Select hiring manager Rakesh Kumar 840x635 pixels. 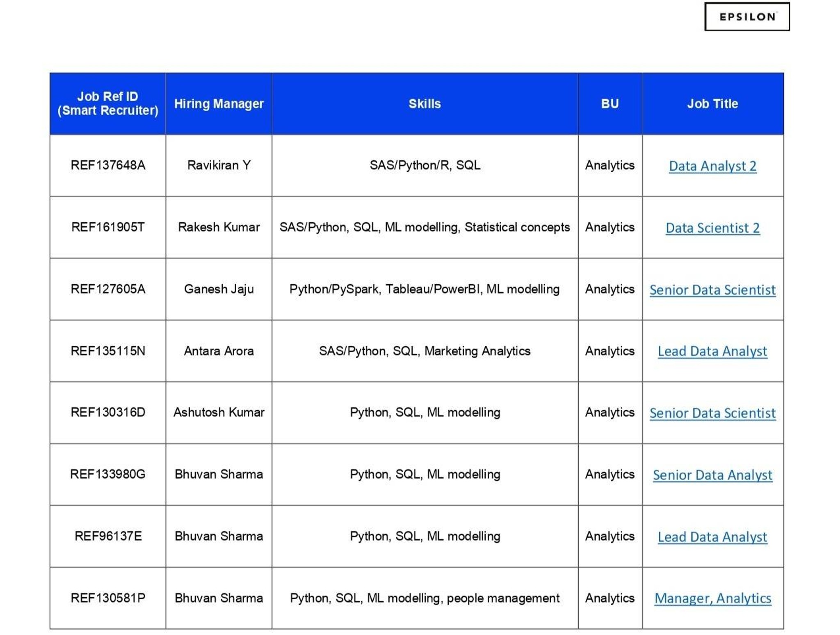219,227
